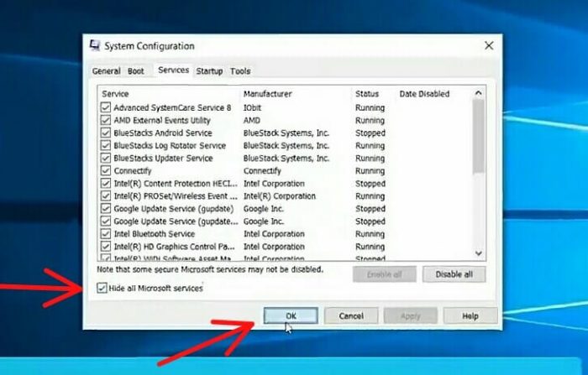This screenshot has height=375, width=588.
Task: Click the Cancel button
Action: pos(351,315)
